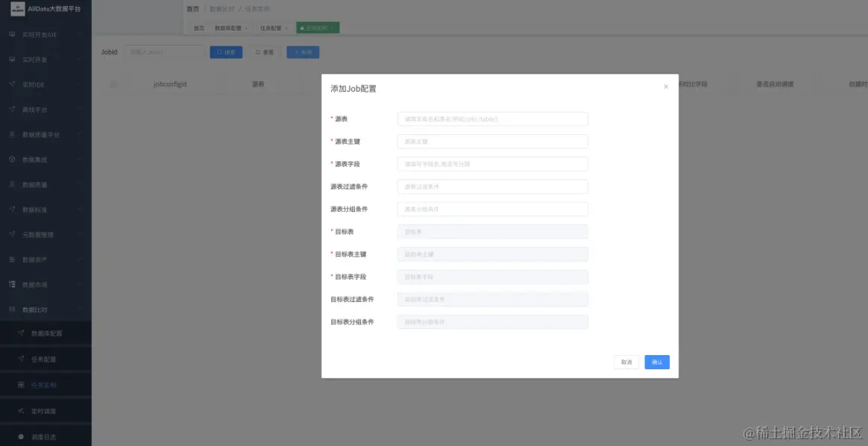
Task: Click the 任务实例 grid icon
Action: coord(21,385)
